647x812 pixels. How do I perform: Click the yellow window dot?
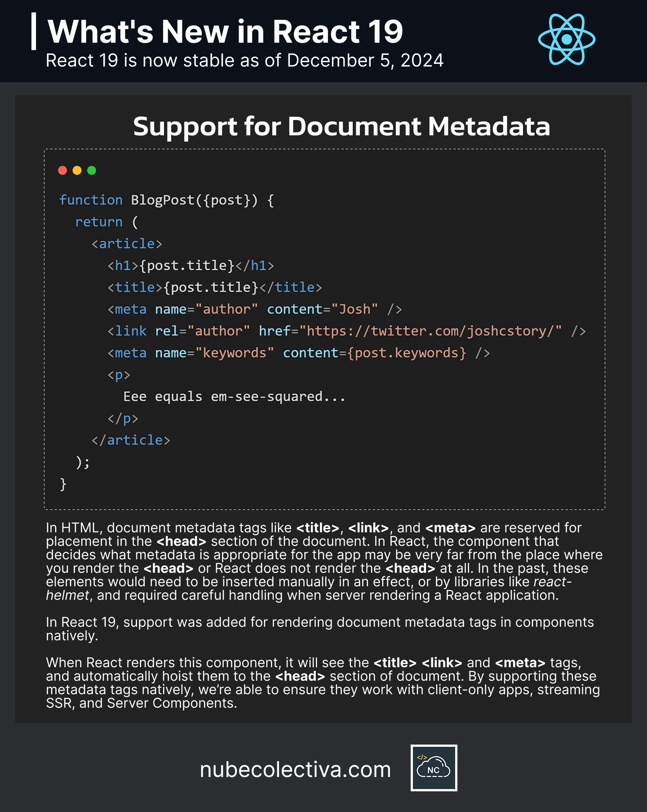77,170
